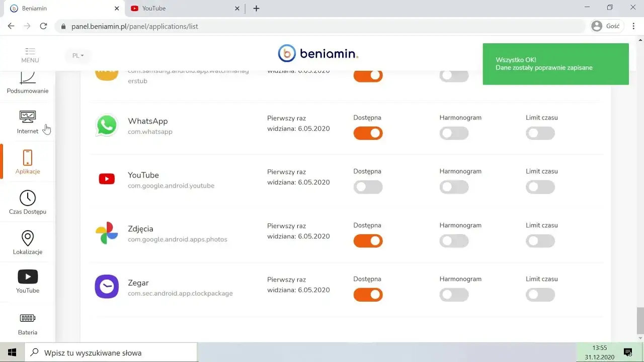Enable YouTube Dostępna toggle
This screenshot has width=644, height=362.
pos(368,187)
